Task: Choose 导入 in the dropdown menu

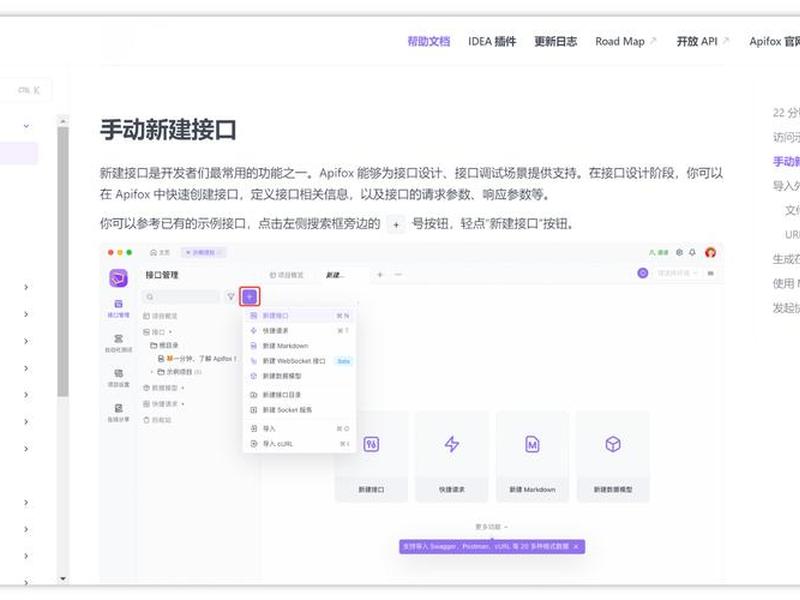Action: click(300, 429)
